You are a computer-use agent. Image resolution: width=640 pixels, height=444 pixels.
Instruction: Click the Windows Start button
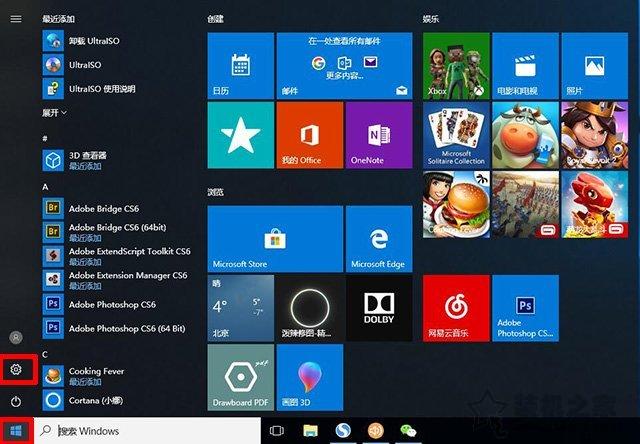(x=16, y=431)
